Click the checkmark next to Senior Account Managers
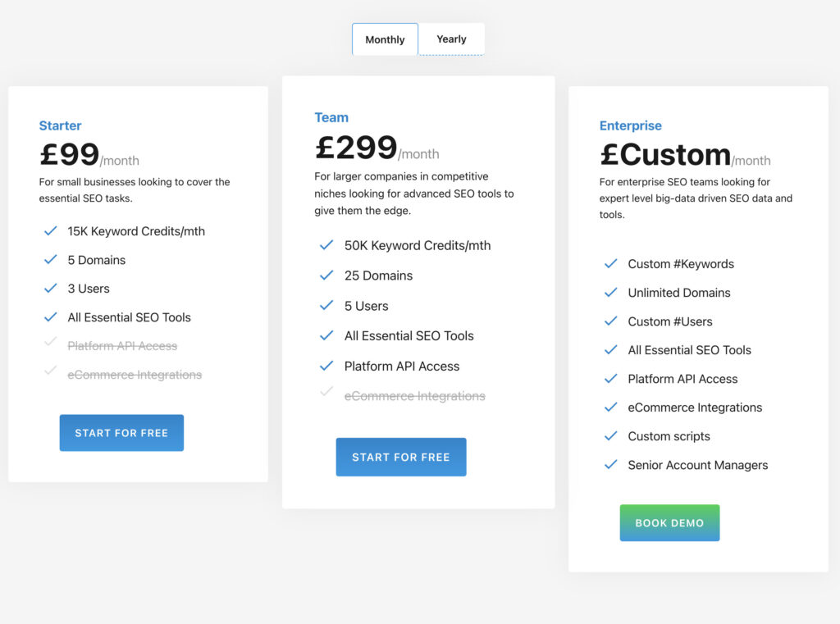 click(x=610, y=465)
